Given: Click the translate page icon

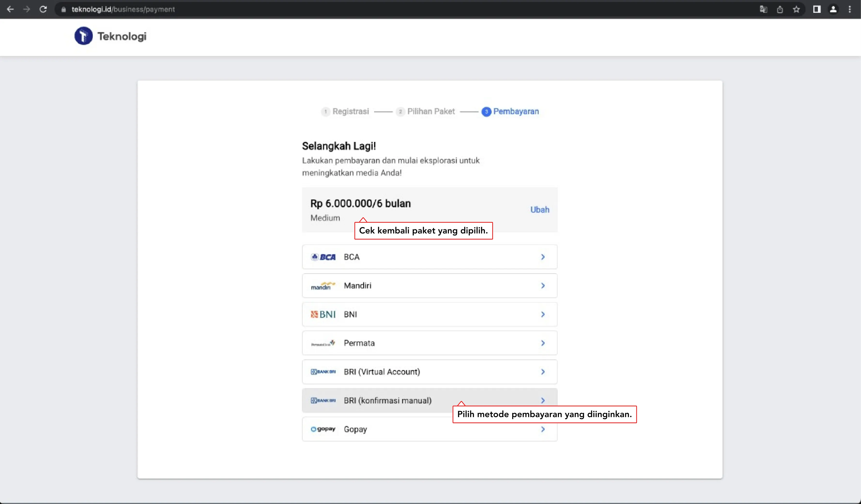Looking at the screenshot, I should pyautogui.click(x=763, y=9).
